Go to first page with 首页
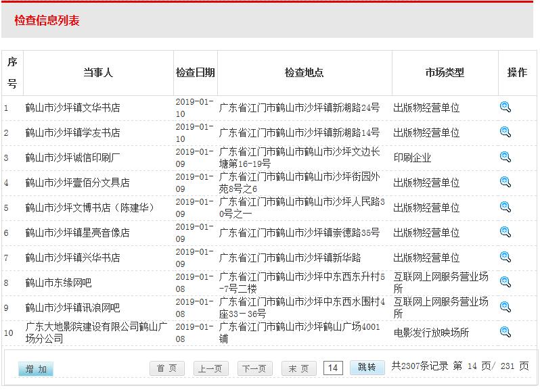Screen dimensions: 540x392 pyautogui.click(x=166, y=368)
